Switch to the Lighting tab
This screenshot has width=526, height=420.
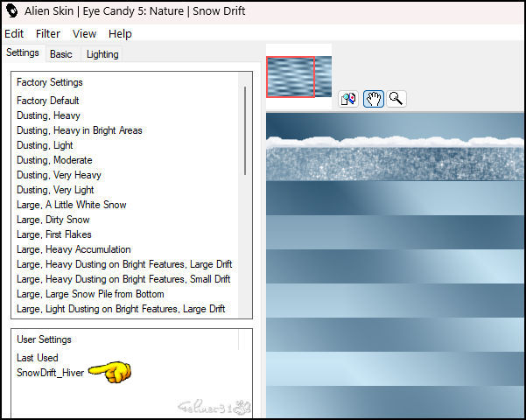pos(102,54)
